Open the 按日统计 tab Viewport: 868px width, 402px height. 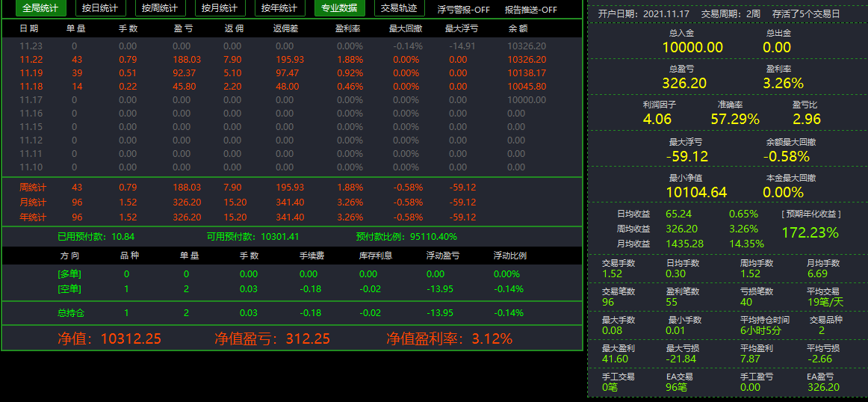point(101,8)
